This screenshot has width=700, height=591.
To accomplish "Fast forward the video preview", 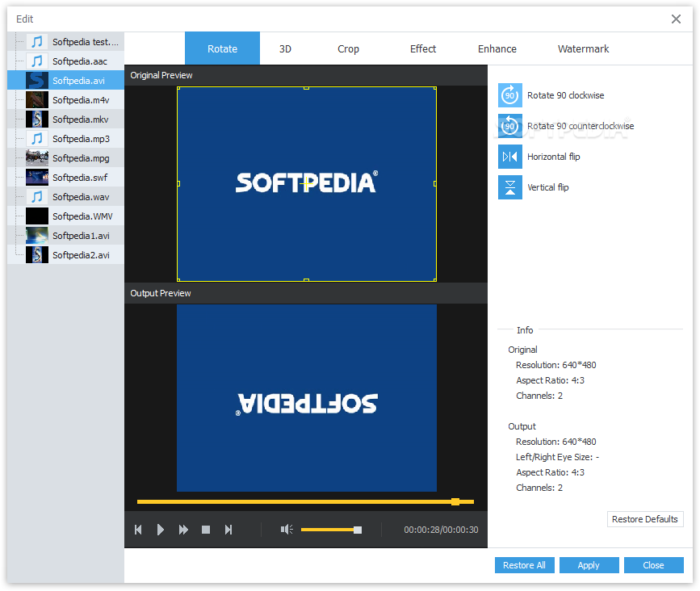I will [x=183, y=530].
